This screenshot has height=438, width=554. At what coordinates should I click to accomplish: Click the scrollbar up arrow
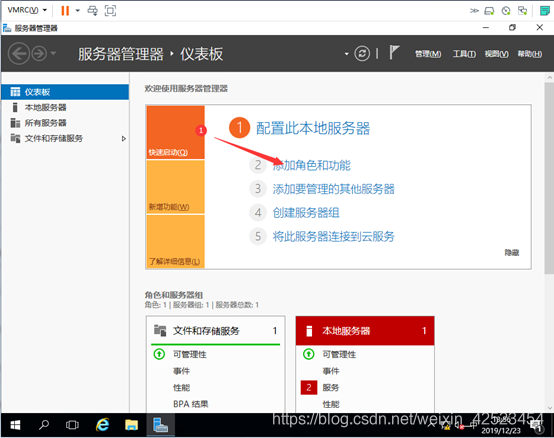(549, 77)
